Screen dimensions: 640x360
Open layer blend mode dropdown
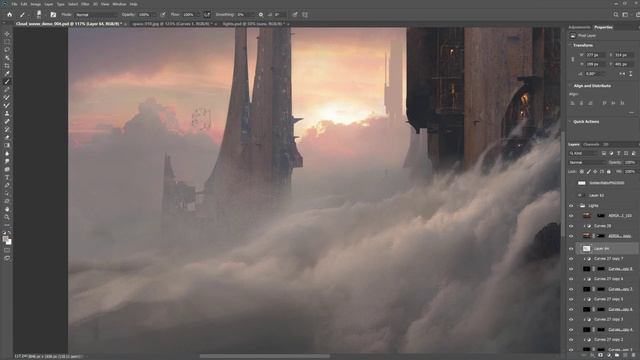point(586,162)
